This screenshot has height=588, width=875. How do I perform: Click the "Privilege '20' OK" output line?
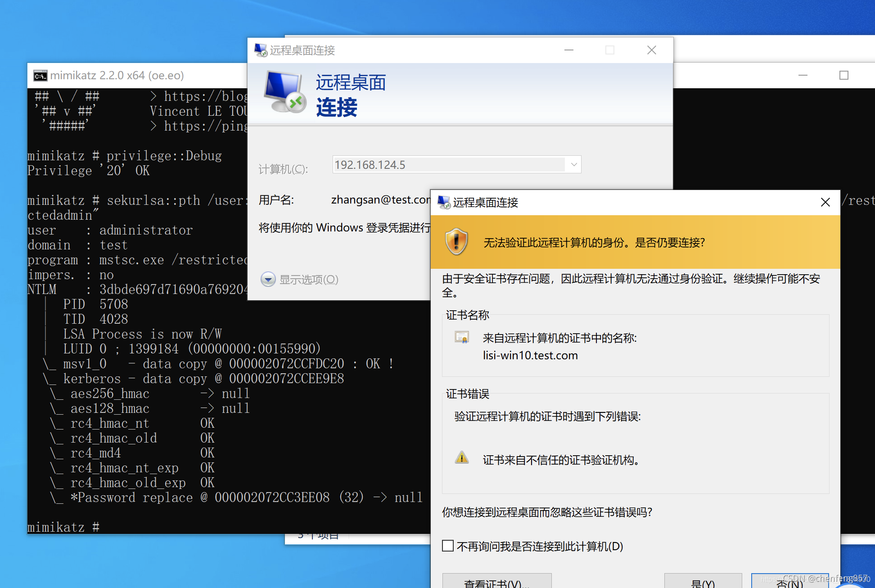tap(89, 171)
